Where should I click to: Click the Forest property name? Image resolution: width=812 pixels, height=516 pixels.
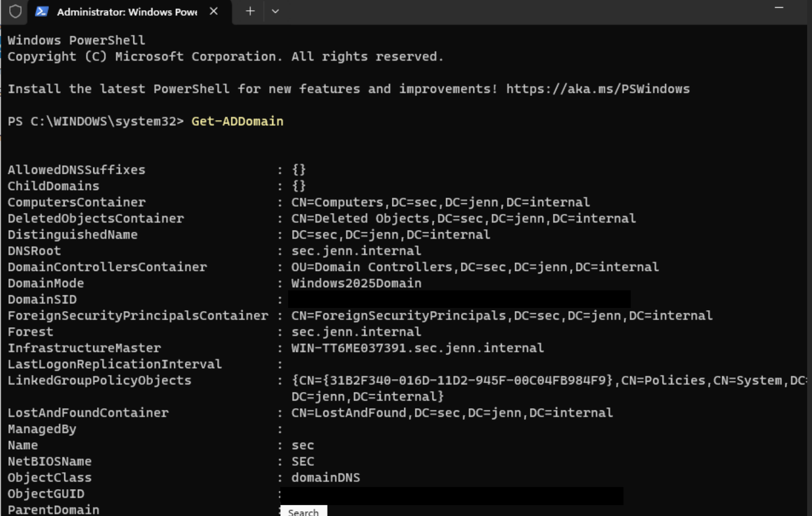click(30, 332)
